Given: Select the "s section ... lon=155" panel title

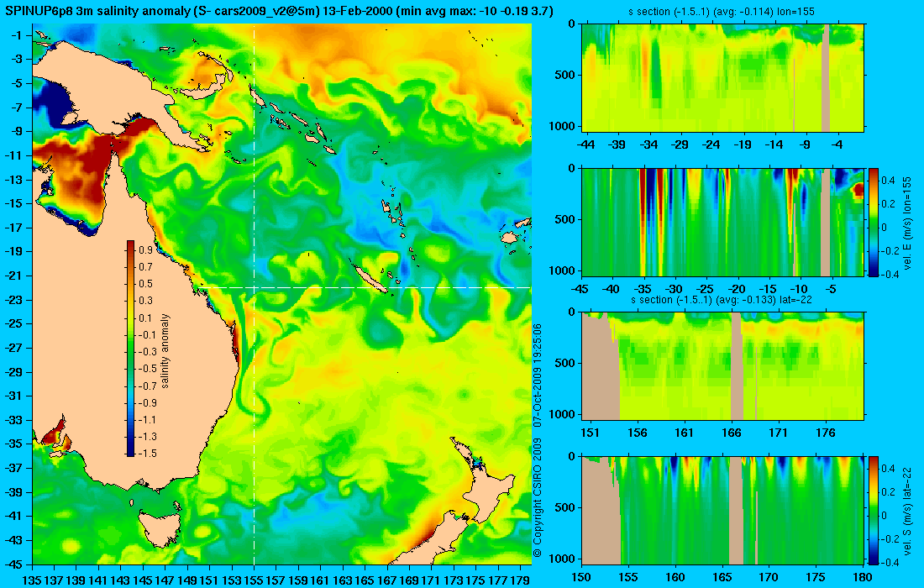Looking at the screenshot, I should 722,12.
